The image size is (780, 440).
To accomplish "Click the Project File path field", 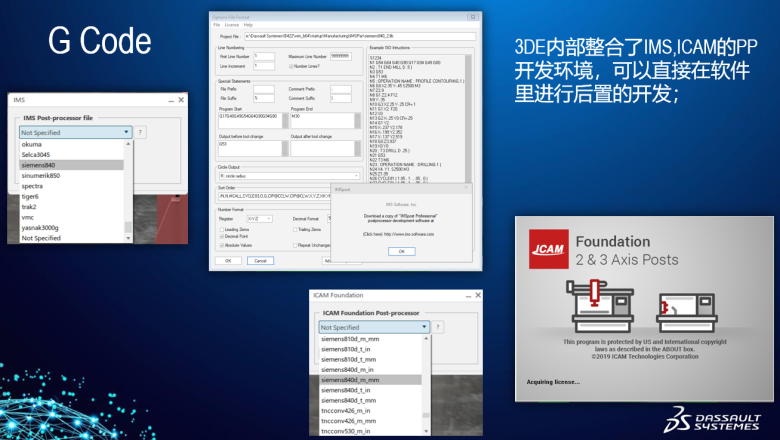I will [360, 36].
